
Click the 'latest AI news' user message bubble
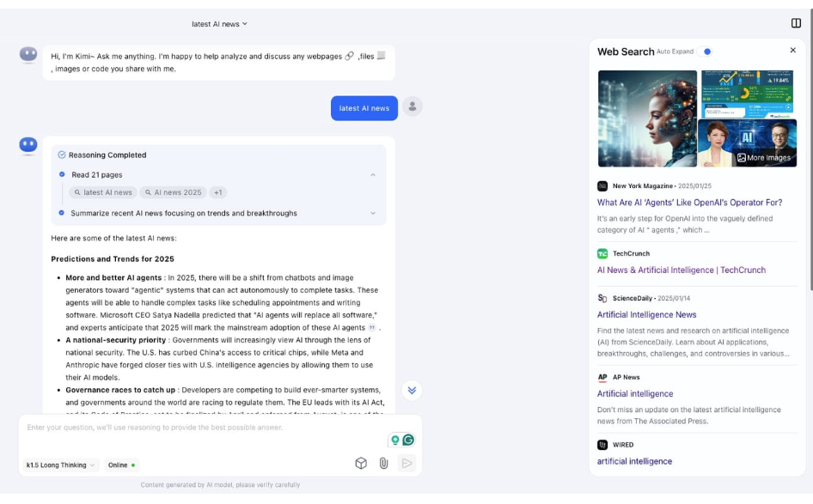coord(364,108)
